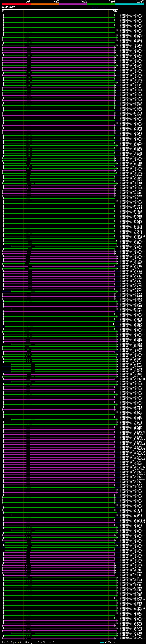This screenshot has height=644, width=146.
Task: Pick the hit UniRef100_Q0P5A8
Action: point(131,404)
